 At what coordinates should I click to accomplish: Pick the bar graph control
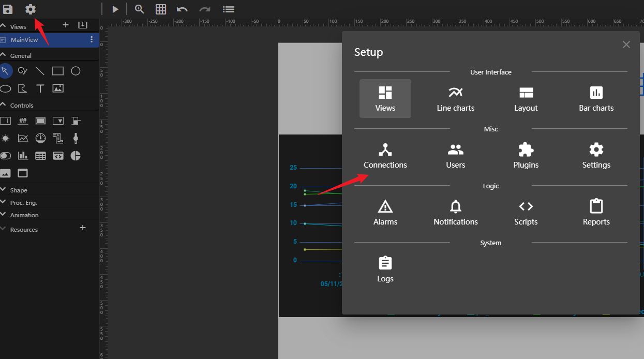click(x=23, y=156)
